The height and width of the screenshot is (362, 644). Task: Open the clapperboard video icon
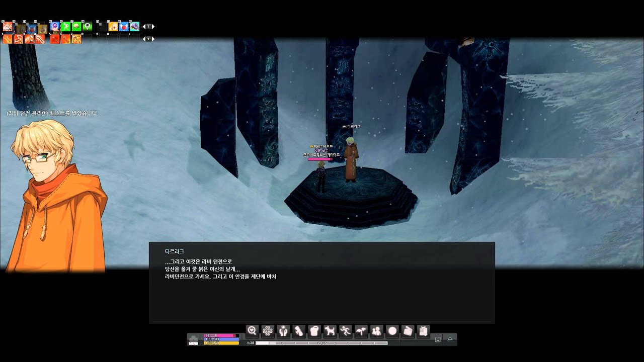pyautogui.click(x=408, y=331)
